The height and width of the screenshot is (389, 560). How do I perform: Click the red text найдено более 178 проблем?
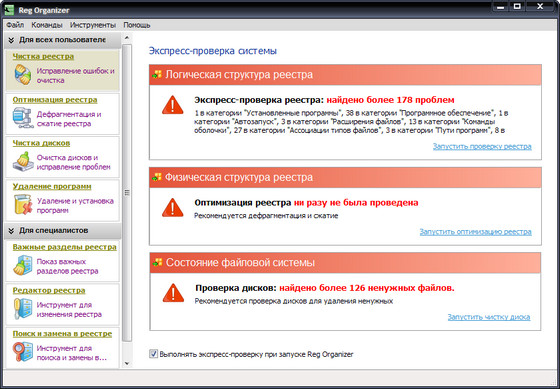(390, 100)
